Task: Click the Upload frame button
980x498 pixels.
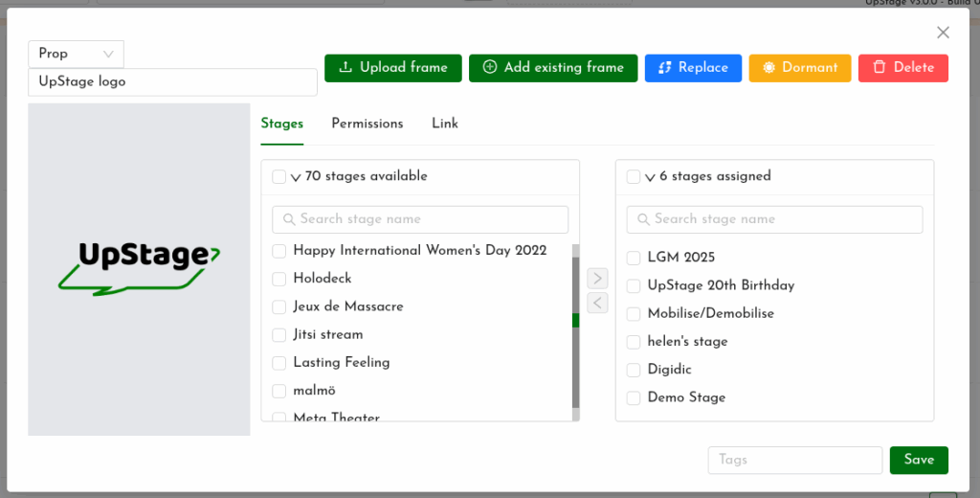Action: (x=392, y=68)
